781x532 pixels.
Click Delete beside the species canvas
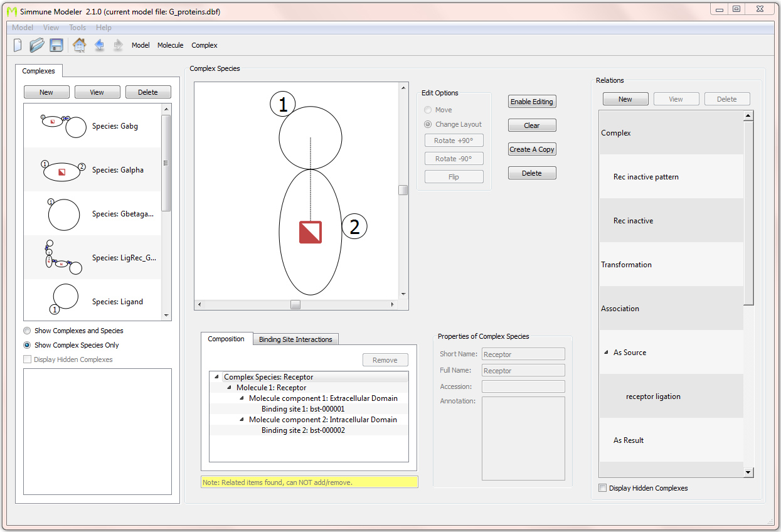pyautogui.click(x=532, y=173)
